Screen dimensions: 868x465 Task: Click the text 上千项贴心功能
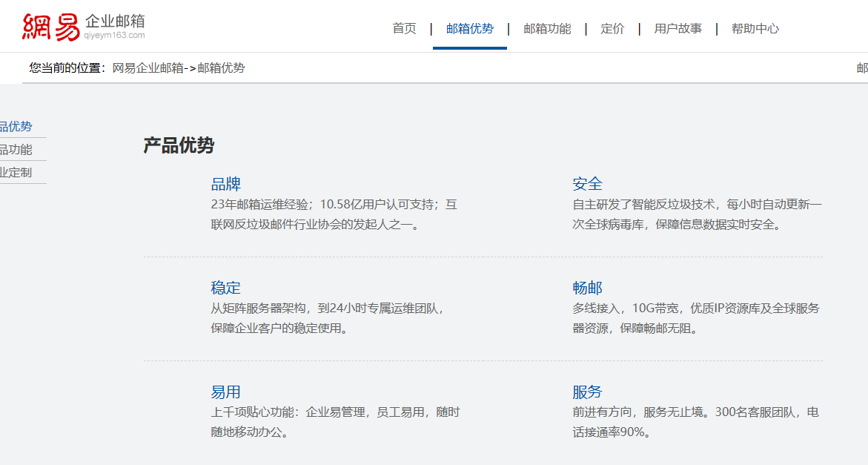click(x=253, y=412)
